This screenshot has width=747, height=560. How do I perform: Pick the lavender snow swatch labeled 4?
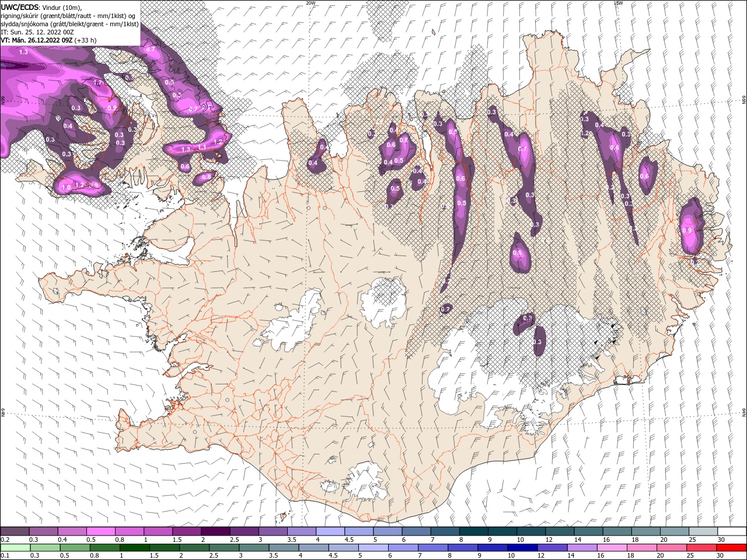coord(330,531)
